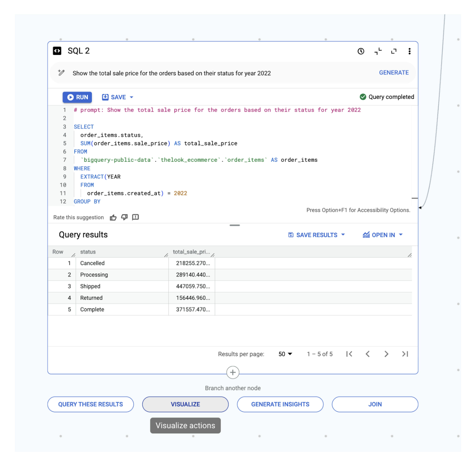Screen dimensions: 476x467
Task: Go to previous results page
Action: click(368, 354)
